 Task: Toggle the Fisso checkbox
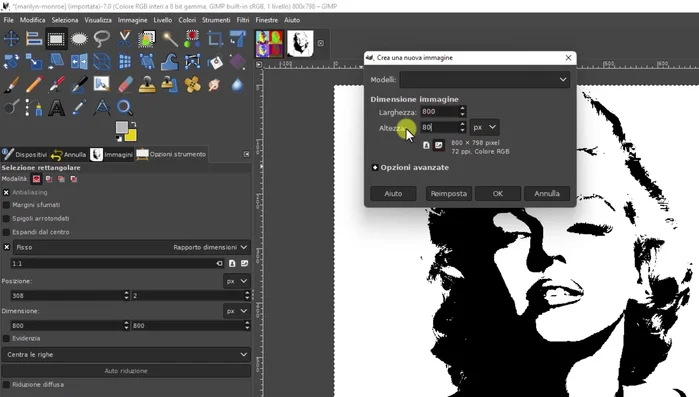(7, 247)
